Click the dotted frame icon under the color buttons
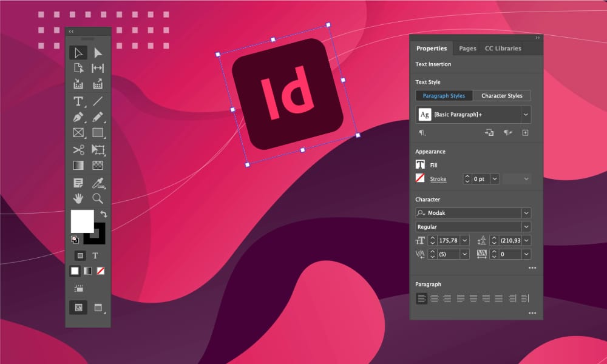Viewport: 607px width, 364px height. point(78,288)
